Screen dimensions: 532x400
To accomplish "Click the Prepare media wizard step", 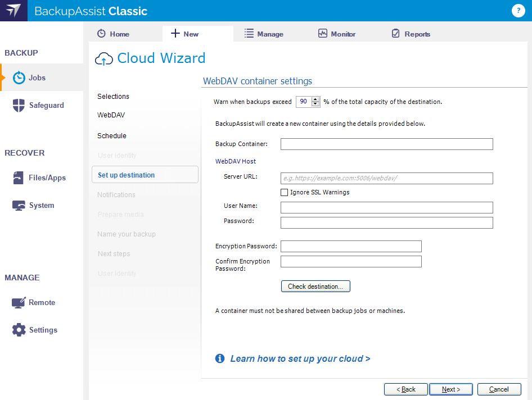I will coord(121,214).
